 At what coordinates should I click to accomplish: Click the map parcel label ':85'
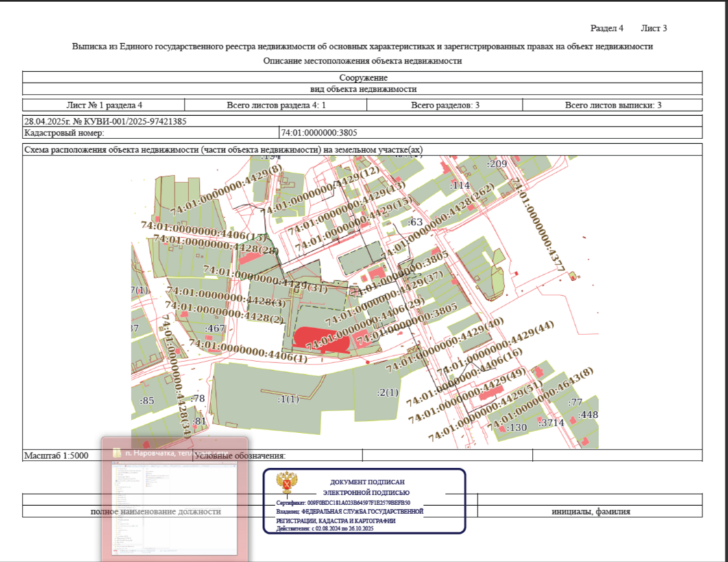pos(147,400)
